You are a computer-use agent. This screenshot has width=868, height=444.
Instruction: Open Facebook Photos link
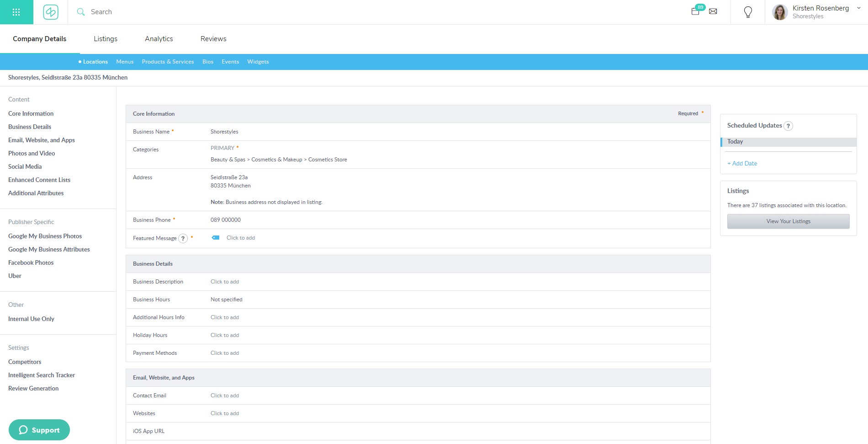coord(31,262)
